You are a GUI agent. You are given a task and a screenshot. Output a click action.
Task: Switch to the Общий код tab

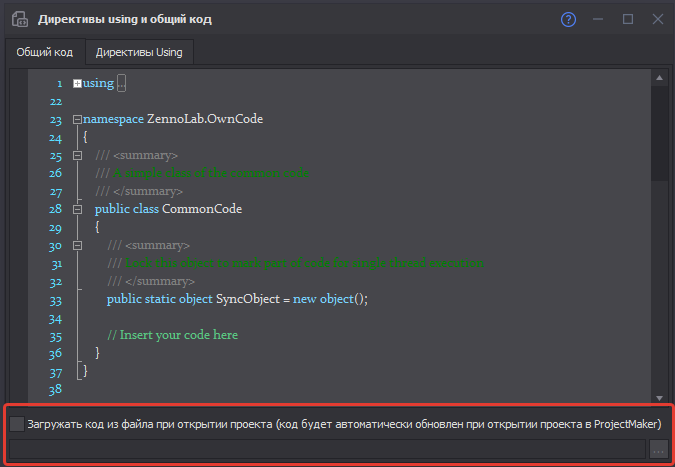point(44,52)
